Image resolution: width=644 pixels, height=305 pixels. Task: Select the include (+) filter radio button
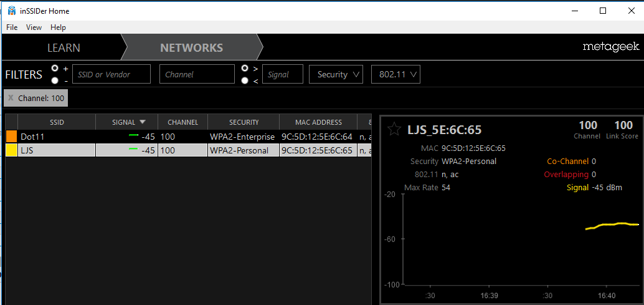55,68
